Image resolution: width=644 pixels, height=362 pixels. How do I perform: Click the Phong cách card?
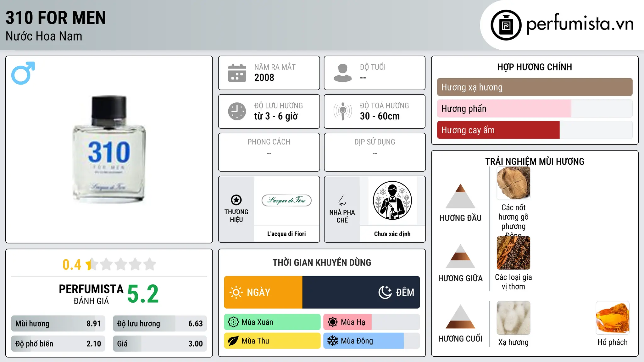[x=269, y=152]
